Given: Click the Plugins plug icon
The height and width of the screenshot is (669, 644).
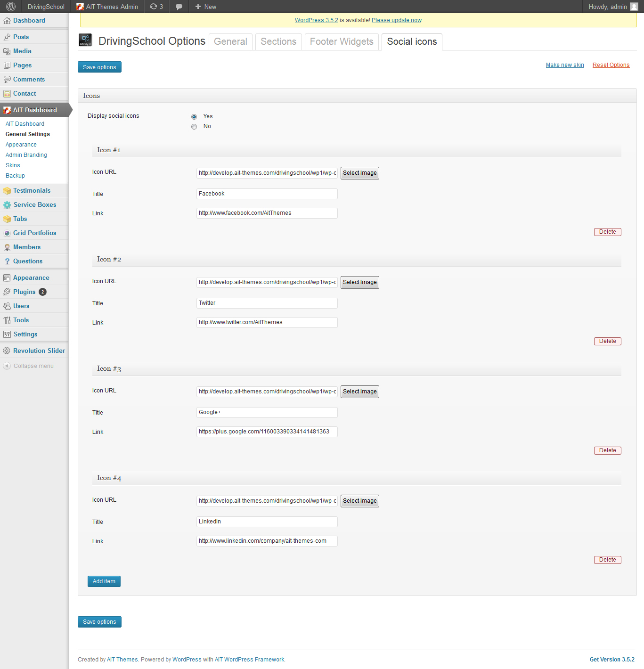Looking at the screenshot, I should pyautogui.click(x=7, y=292).
